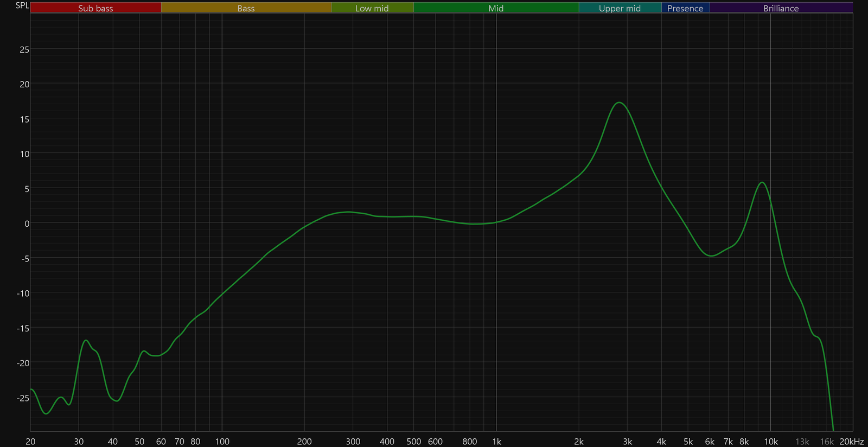Click the 2k frequency axis label
Image resolution: width=868 pixels, height=447 pixels.
(x=579, y=442)
